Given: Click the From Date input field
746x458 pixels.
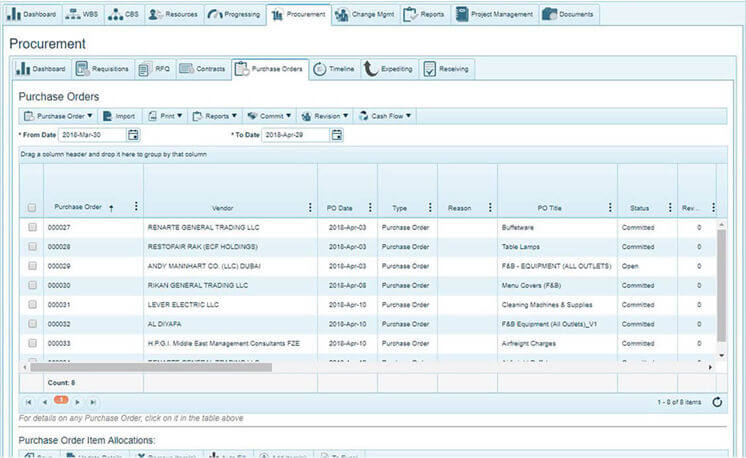Looking at the screenshot, I should click(91, 135).
